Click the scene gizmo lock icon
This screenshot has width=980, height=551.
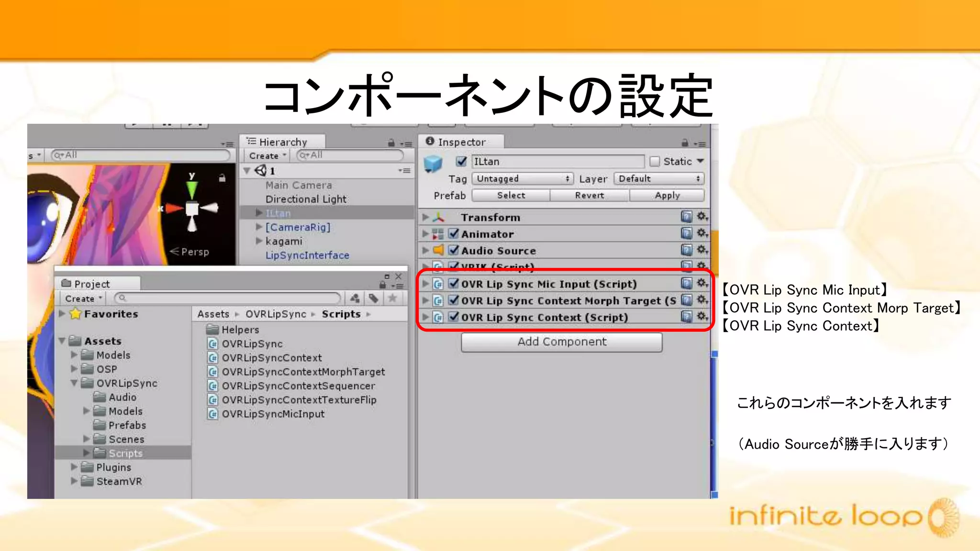point(222,178)
